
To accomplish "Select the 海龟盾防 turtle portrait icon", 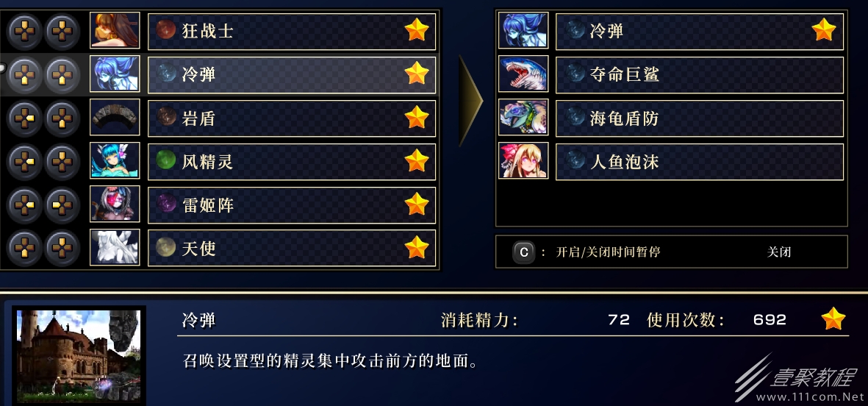I will point(523,118).
